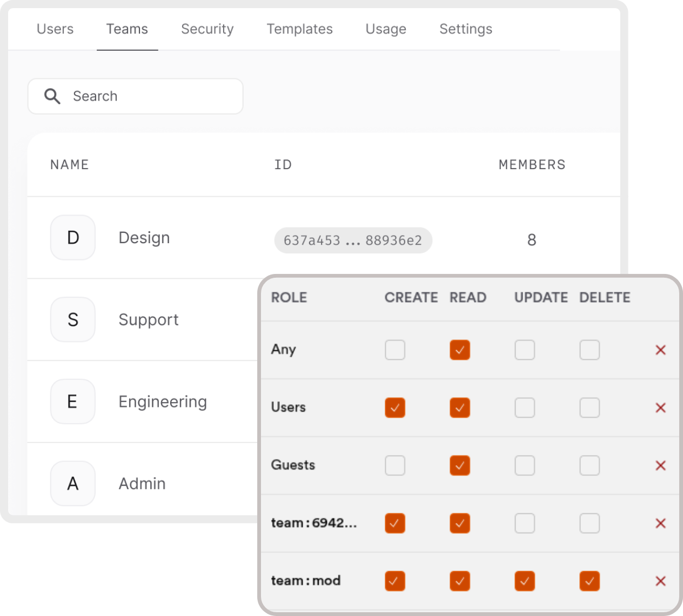
Task: Disable Delete permission for team:mod
Action: click(590, 581)
